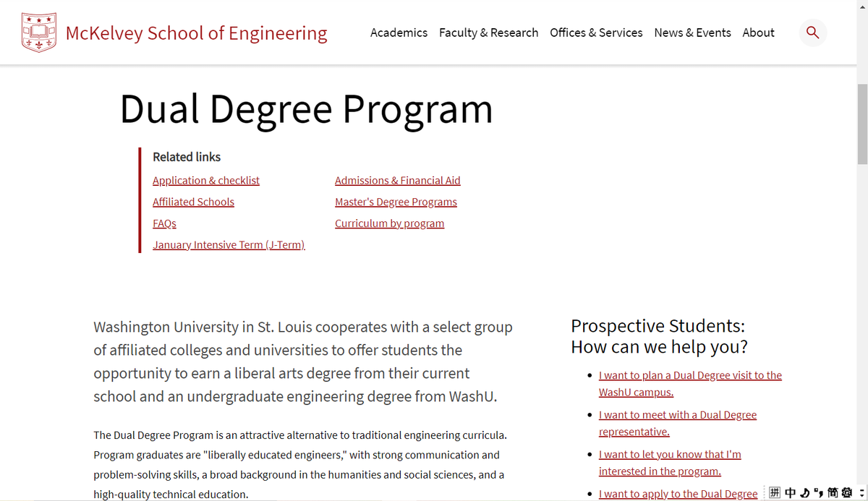Go to Affiliated Schools link
Screen dimensions: 868x501
[193, 202]
